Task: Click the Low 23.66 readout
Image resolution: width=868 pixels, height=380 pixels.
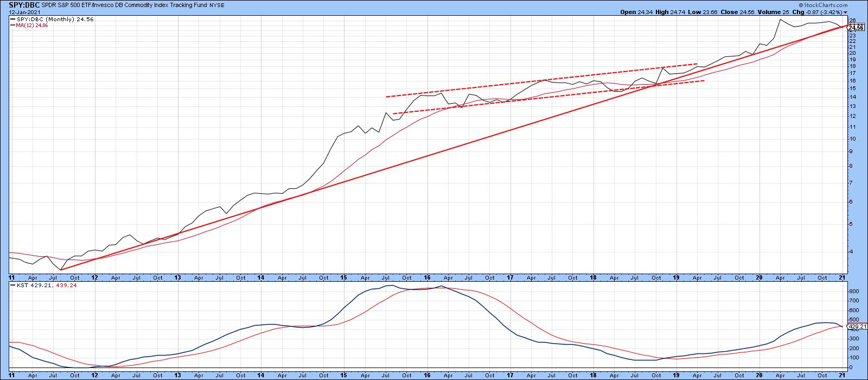Action: coord(703,11)
